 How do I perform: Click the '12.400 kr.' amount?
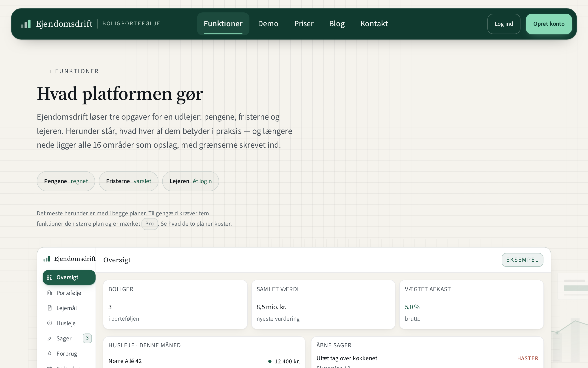coord(287,361)
